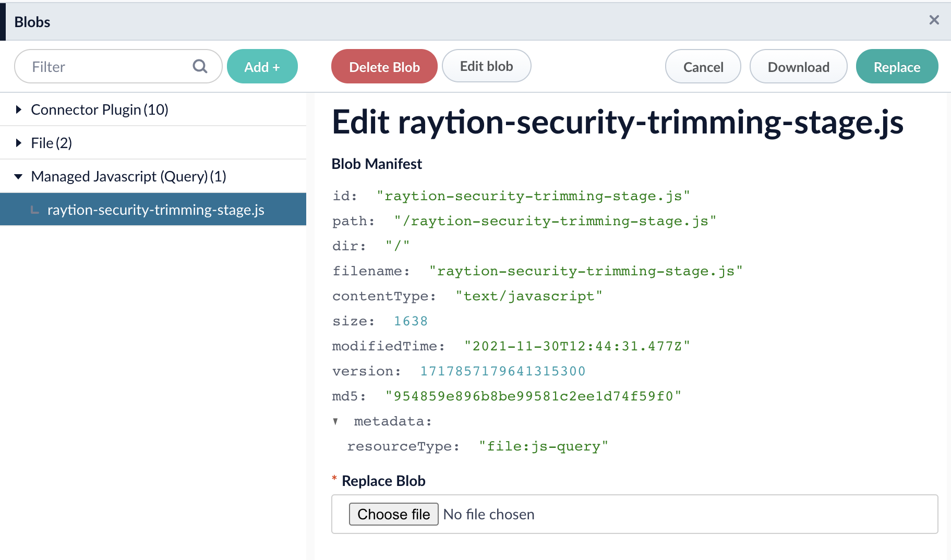This screenshot has width=951, height=560.
Task: Download the current blob
Action: (798, 67)
